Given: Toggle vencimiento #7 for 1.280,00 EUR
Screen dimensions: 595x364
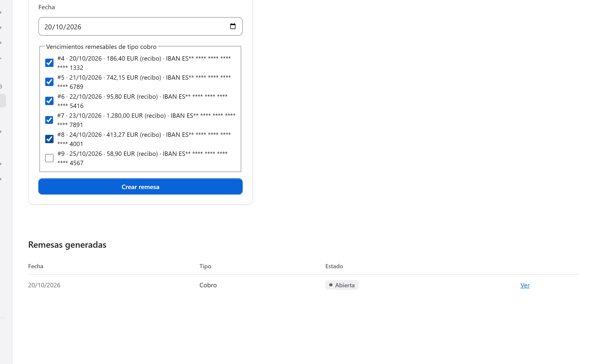Looking at the screenshot, I should pyautogui.click(x=49, y=120).
